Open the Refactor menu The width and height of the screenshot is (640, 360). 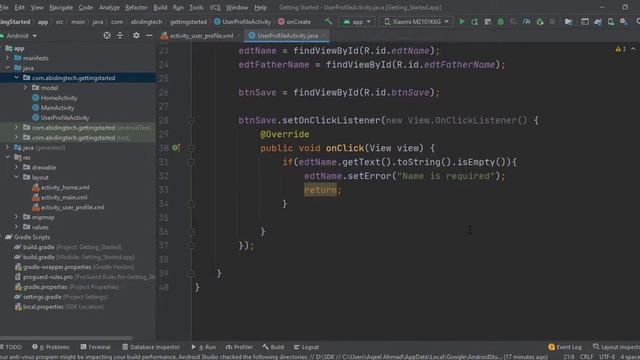136,7
